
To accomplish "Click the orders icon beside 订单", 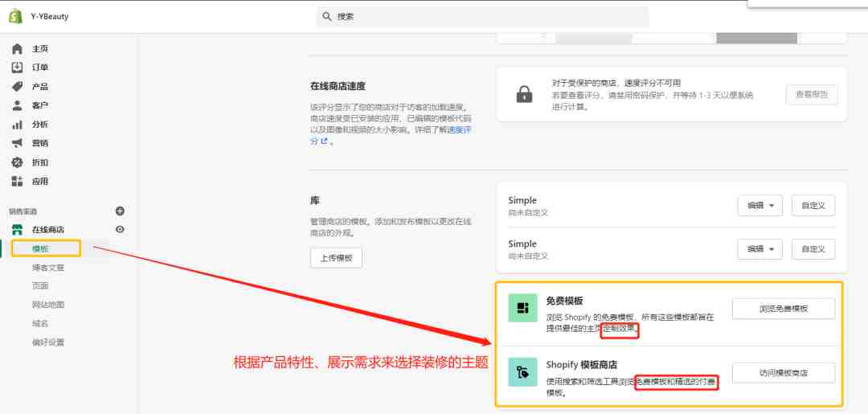I will 17,68.
